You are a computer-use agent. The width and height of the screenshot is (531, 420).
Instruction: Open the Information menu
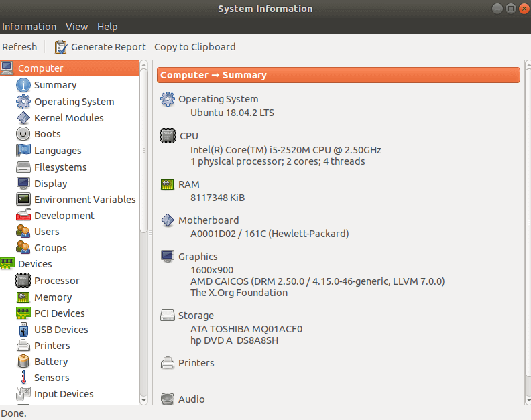29,27
